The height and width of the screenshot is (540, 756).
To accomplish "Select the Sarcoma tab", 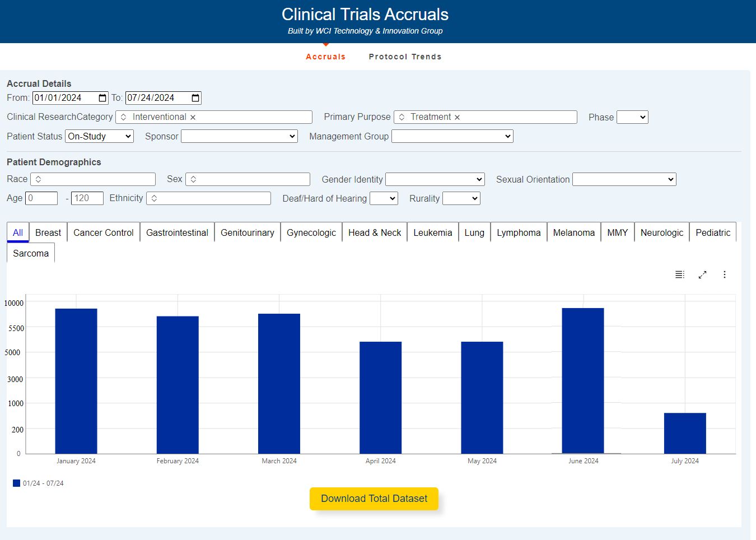I will tap(31, 253).
